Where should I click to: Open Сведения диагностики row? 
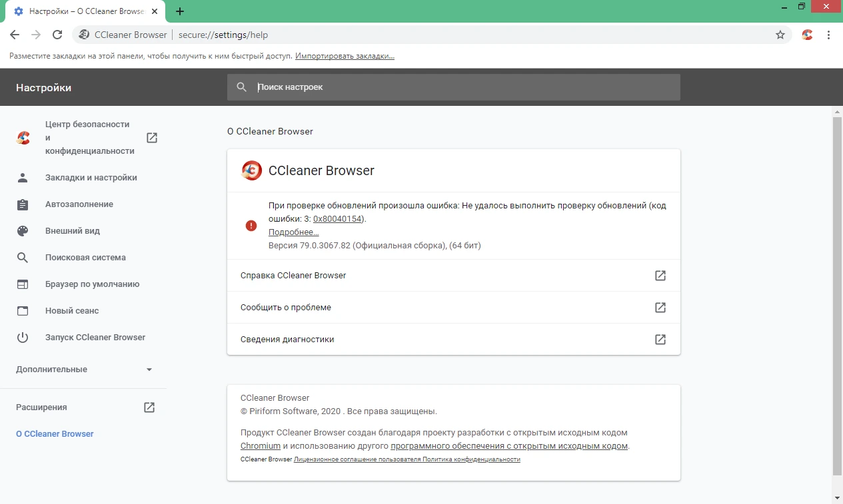coord(453,340)
